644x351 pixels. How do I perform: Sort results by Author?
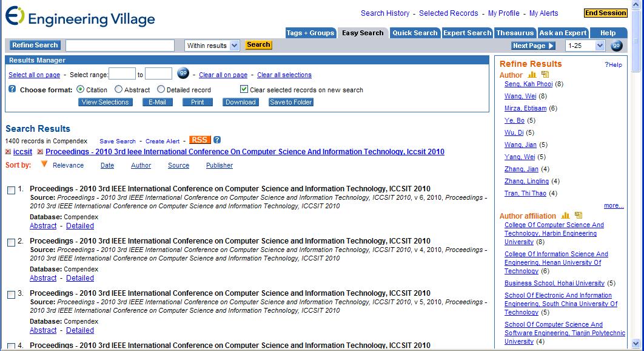click(141, 165)
